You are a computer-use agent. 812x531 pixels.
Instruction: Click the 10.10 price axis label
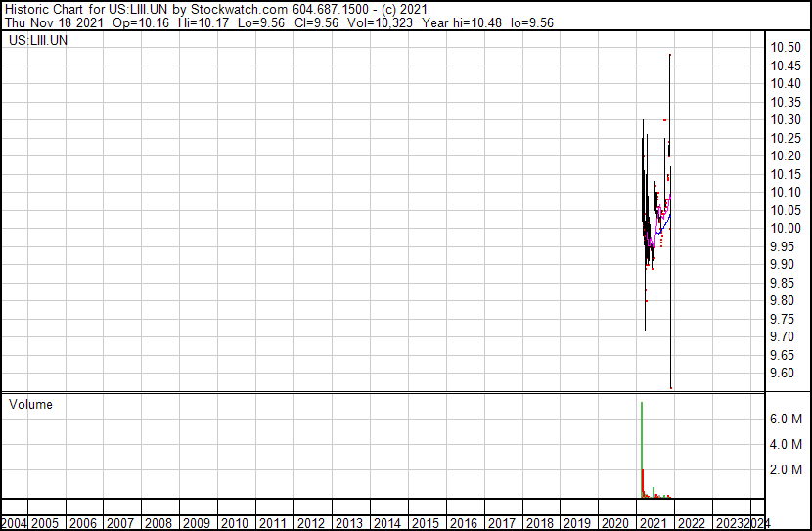[x=786, y=193]
